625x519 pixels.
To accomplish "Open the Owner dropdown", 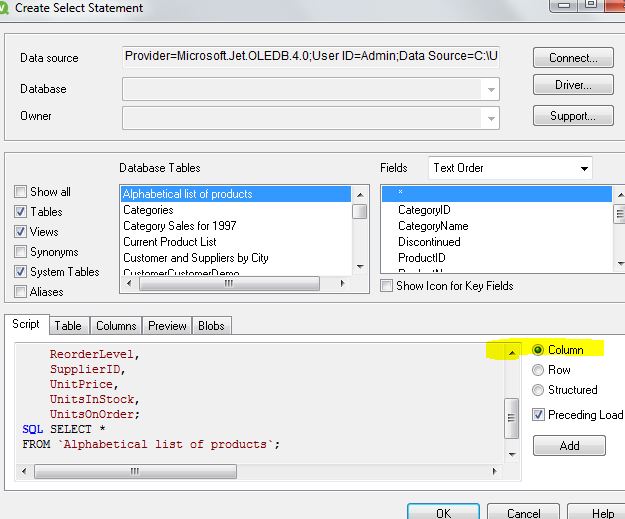I will click(x=491, y=118).
